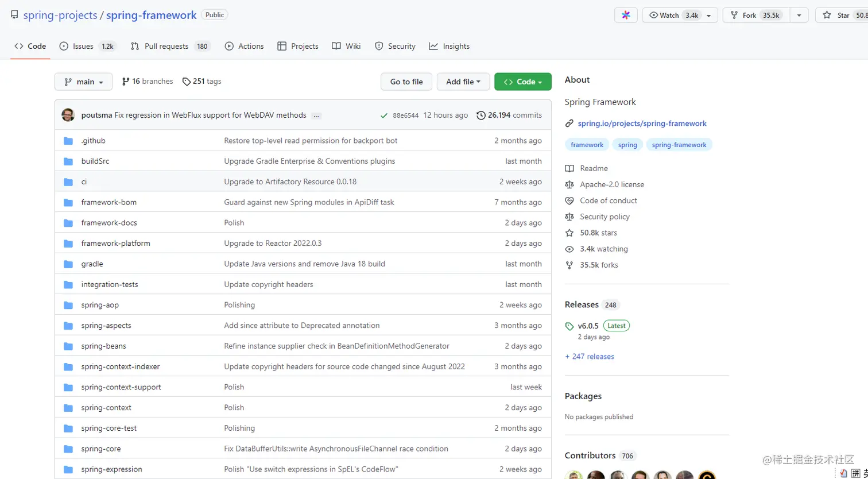
Task: Click the folder icon beside spring-aop
Action: (68, 305)
